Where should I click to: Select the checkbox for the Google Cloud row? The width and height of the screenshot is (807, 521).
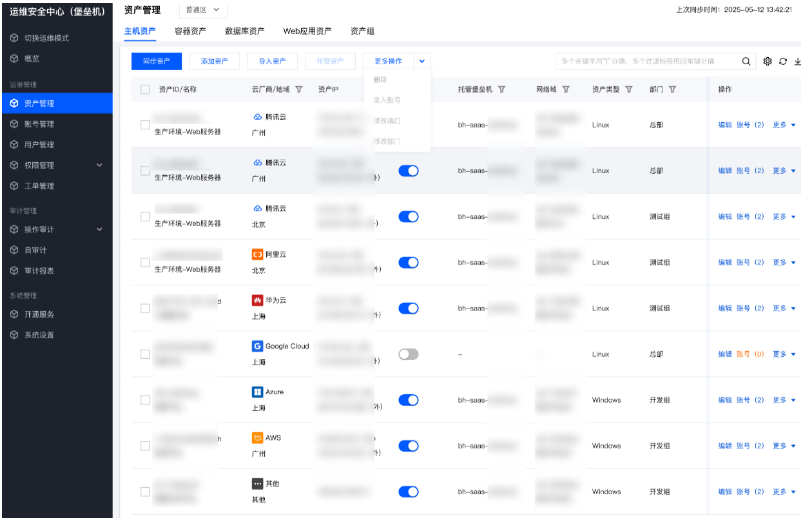click(145, 354)
